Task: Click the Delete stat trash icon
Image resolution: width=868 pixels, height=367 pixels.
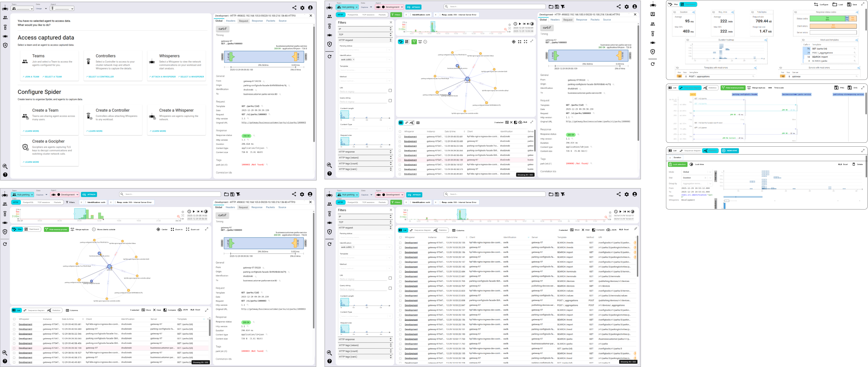Action: (x=854, y=164)
